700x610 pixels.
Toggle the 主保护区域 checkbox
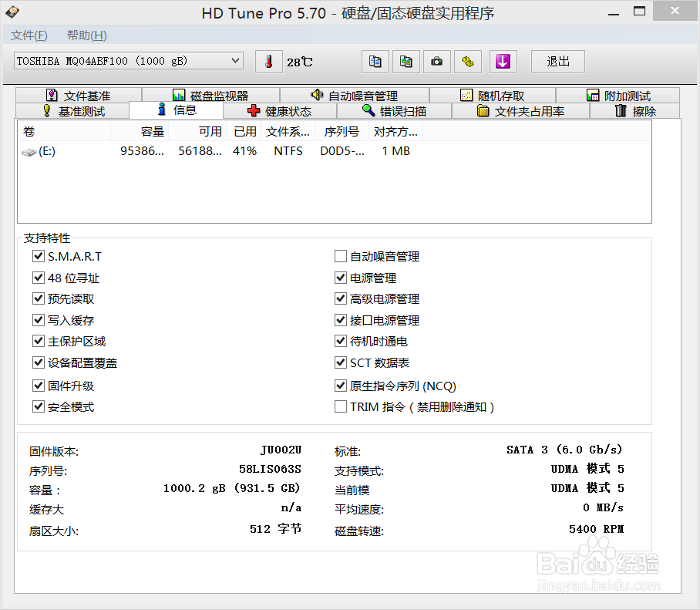(x=39, y=341)
